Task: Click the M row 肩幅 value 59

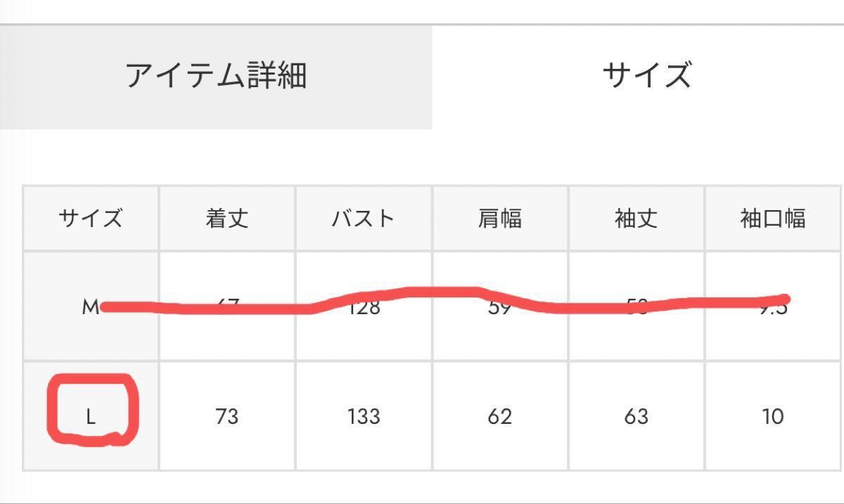Action: (500, 306)
